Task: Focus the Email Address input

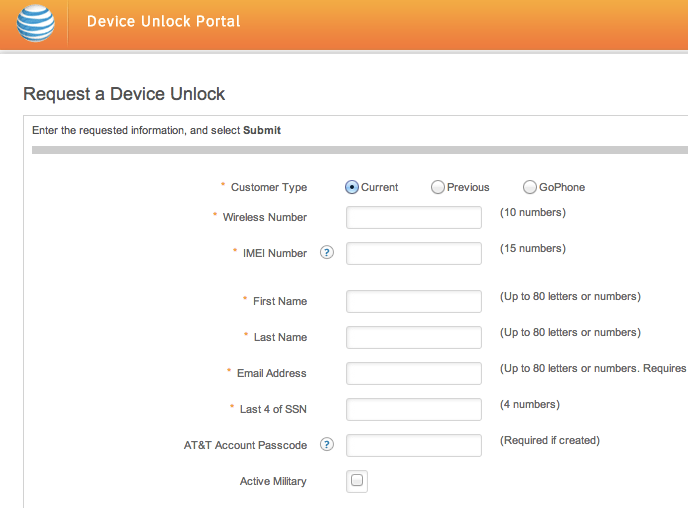Action: pyautogui.click(x=414, y=373)
